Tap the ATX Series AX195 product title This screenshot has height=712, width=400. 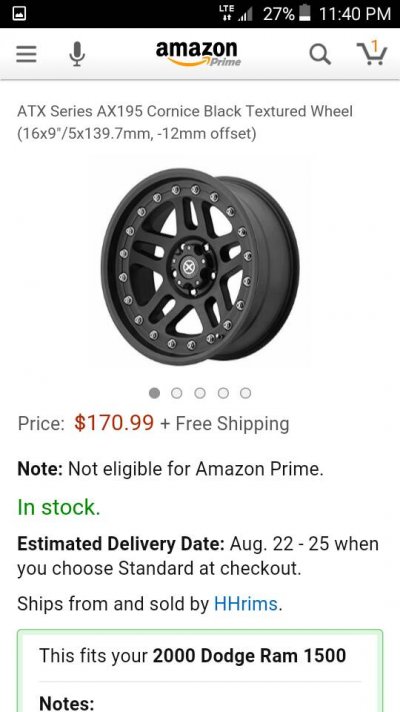(x=185, y=122)
